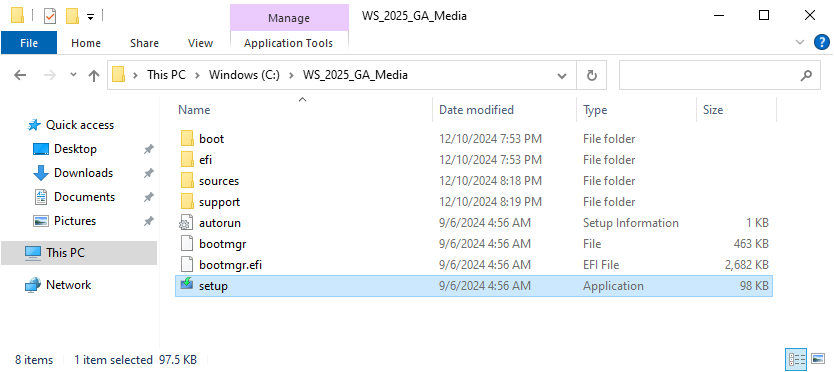Open Documents in navigation pane
The width and height of the screenshot is (834, 372).
(84, 197)
